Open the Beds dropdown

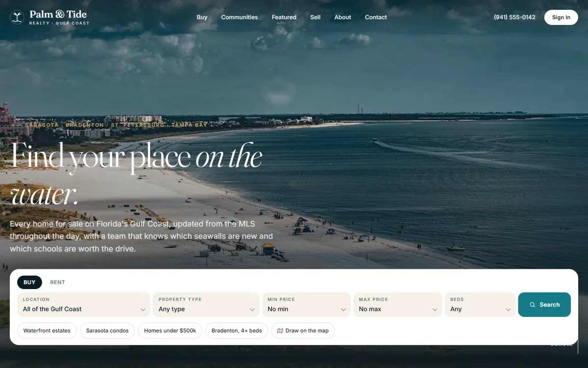pyautogui.click(x=480, y=305)
